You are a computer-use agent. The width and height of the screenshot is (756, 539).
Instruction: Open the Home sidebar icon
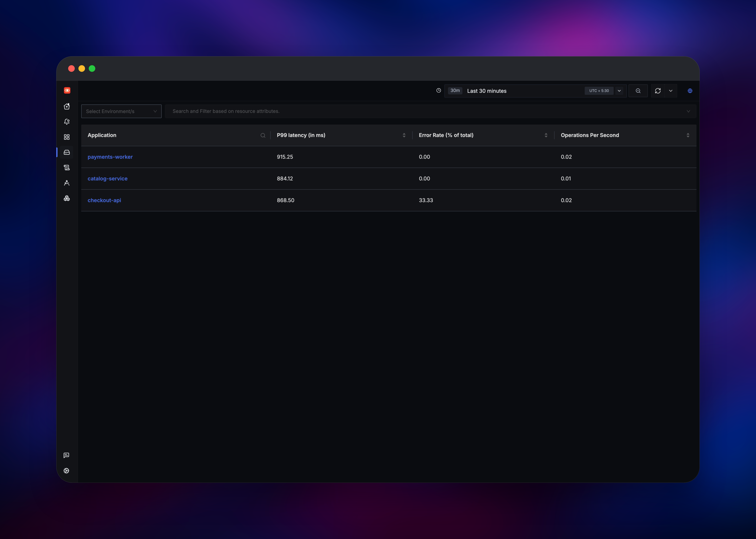67,106
